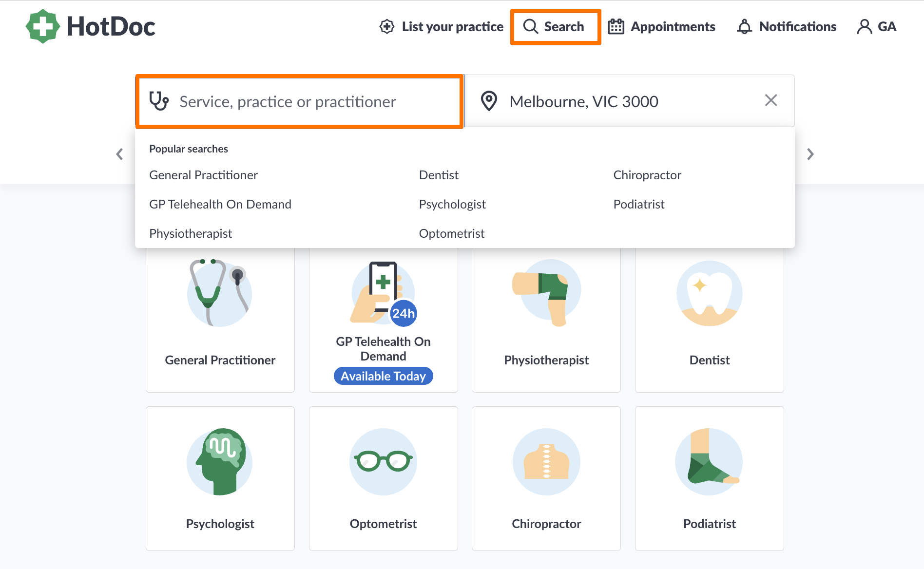Viewport: 924px width, 569px height.
Task: Select Physiotherapist from popular searches
Action: (191, 233)
